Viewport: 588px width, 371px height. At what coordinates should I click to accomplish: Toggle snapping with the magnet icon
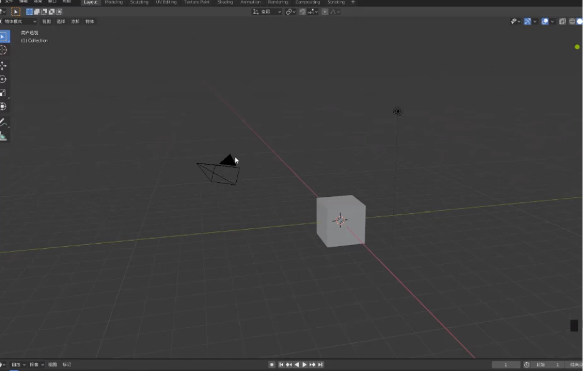tap(303, 11)
